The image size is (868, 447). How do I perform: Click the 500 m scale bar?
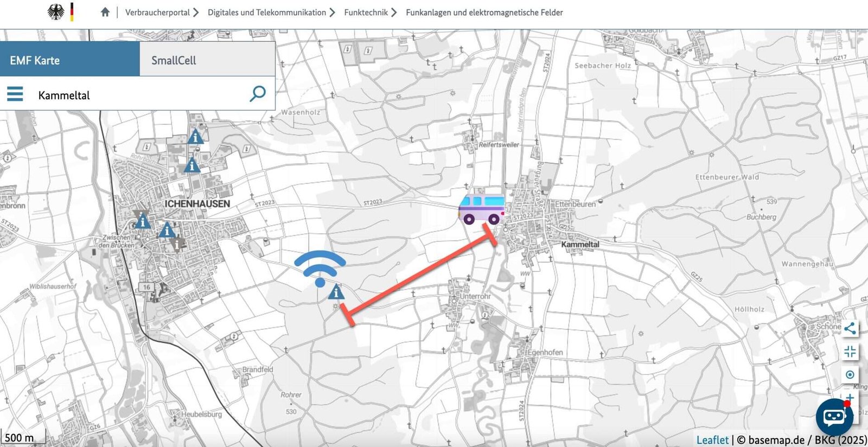(23, 437)
